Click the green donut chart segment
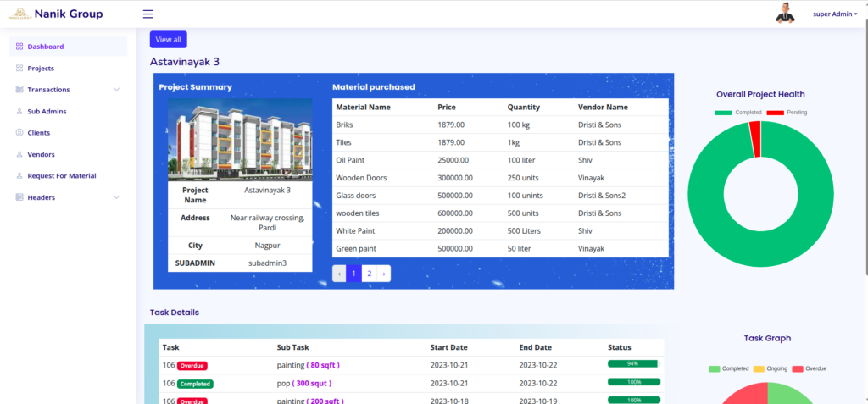868x404 pixels. [760, 249]
